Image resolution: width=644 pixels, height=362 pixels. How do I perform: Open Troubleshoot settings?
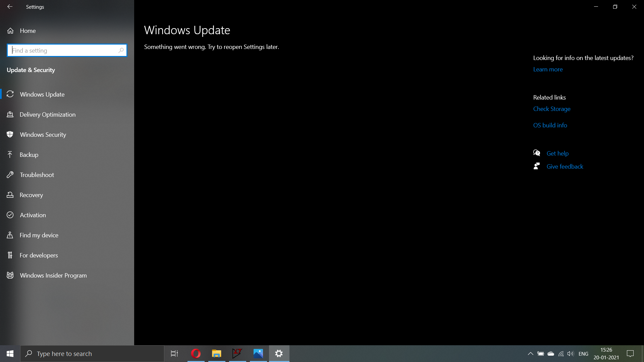(x=67, y=175)
